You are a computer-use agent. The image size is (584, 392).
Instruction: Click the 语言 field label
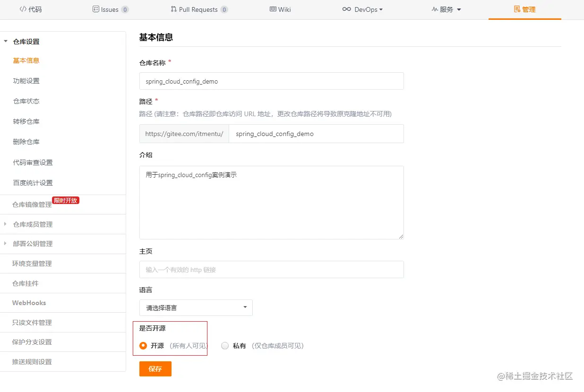[146, 290]
